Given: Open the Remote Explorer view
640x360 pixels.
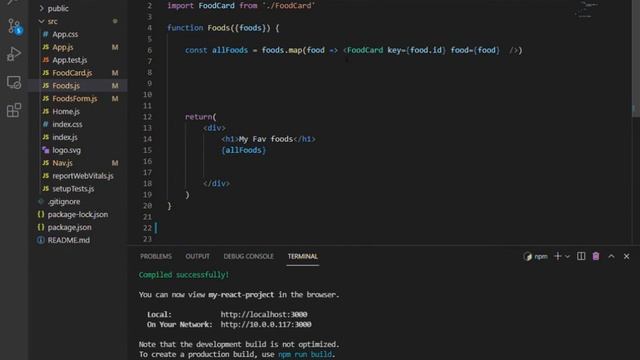Looking at the screenshot, I should click(14, 82).
